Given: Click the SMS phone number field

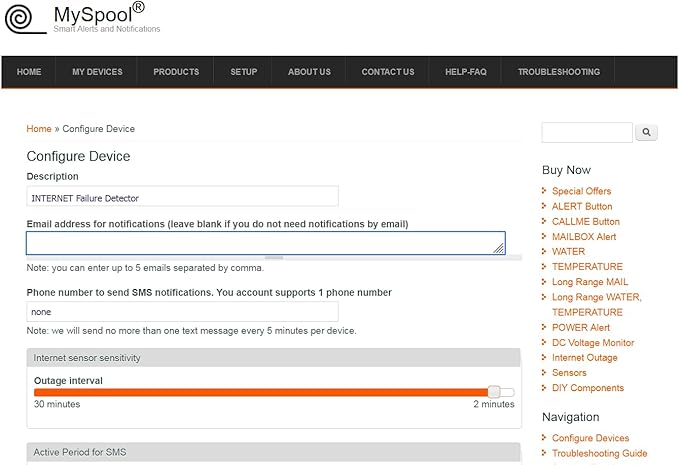Looking at the screenshot, I should [x=182, y=312].
